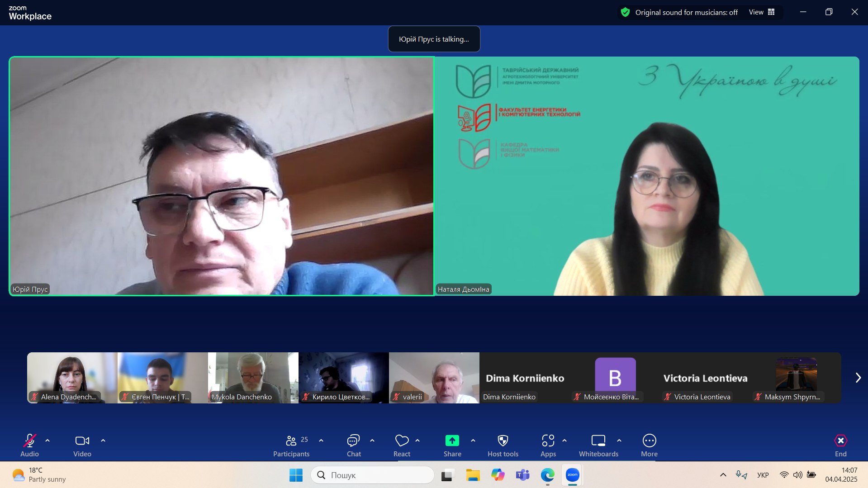Click the Zoom Workplace logo

pos(30,13)
